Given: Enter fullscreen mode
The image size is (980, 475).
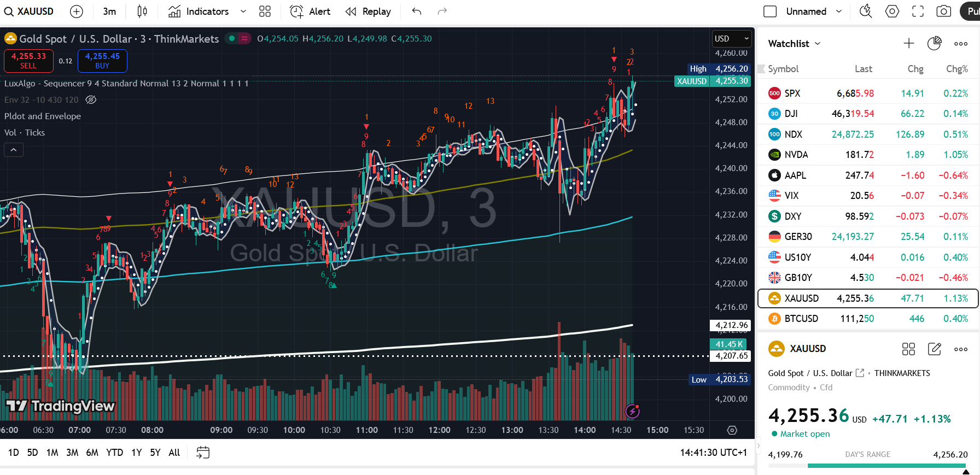Looking at the screenshot, I should [918, 11].
